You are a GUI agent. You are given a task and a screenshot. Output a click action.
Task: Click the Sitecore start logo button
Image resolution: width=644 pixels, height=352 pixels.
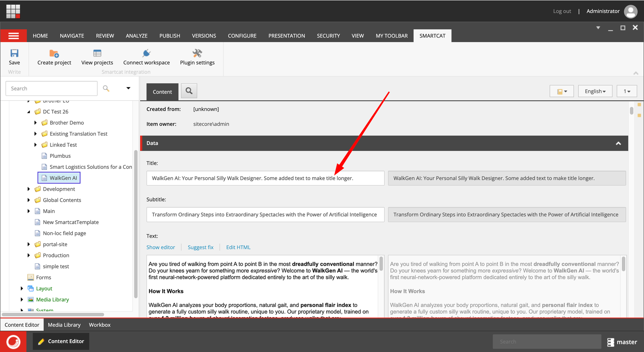point(13,342)
